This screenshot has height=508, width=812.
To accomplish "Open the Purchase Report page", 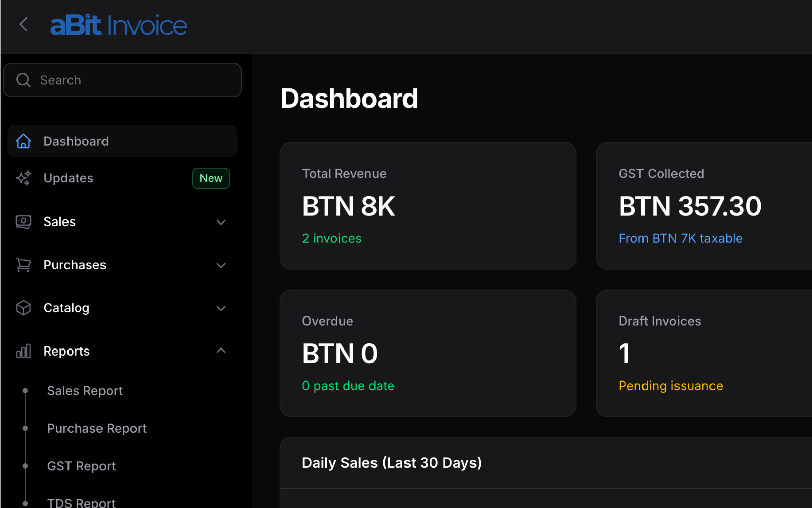I will click(x=96, y=428).
